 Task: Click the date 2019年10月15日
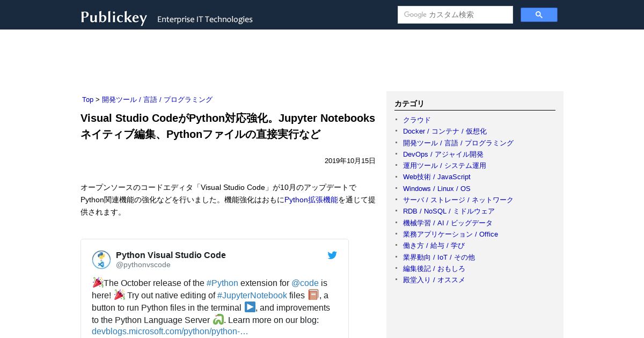(350, 161)
